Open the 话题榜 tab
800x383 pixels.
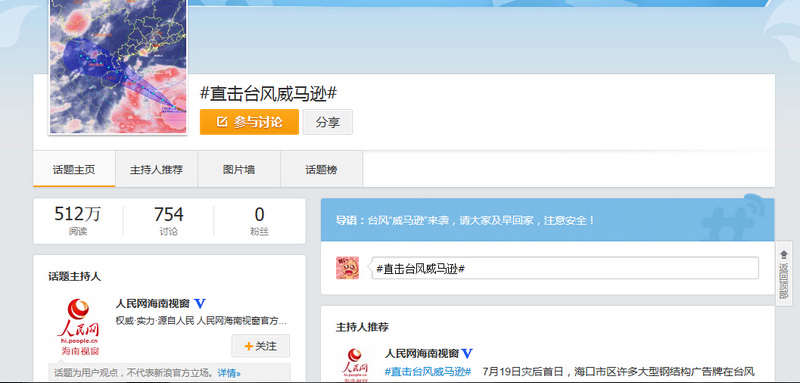pyautogui.click(x=321, y=170)
